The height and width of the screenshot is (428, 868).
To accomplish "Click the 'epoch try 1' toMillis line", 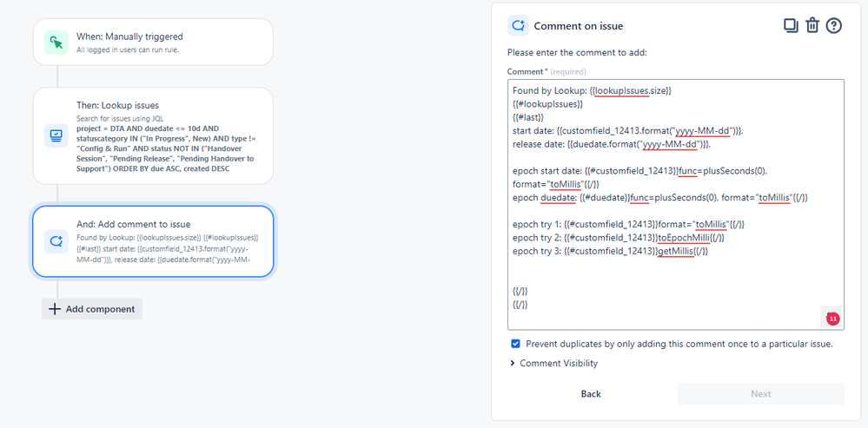I will tap(629, 224).
